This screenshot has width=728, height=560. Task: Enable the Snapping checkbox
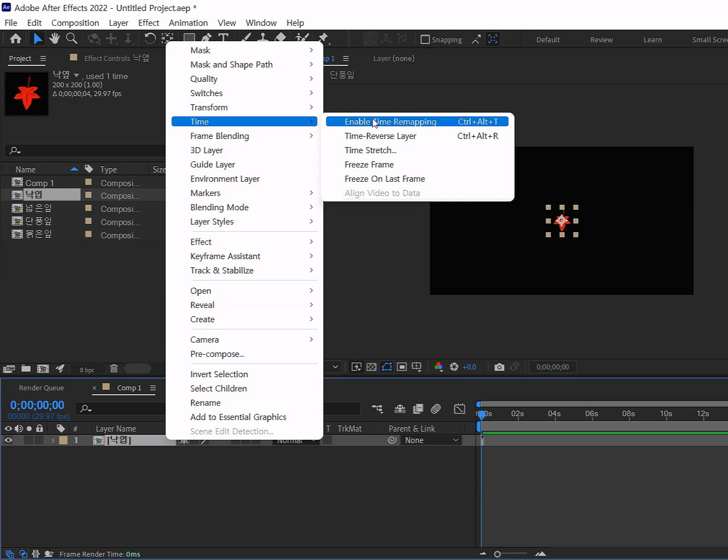[425, 40]
